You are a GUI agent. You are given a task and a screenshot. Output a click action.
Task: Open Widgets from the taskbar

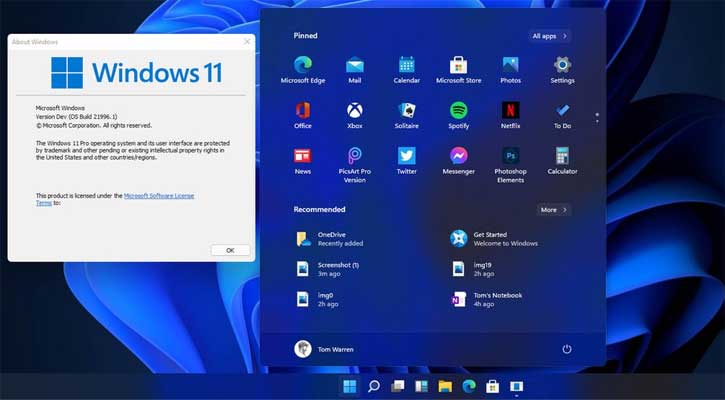421,386
